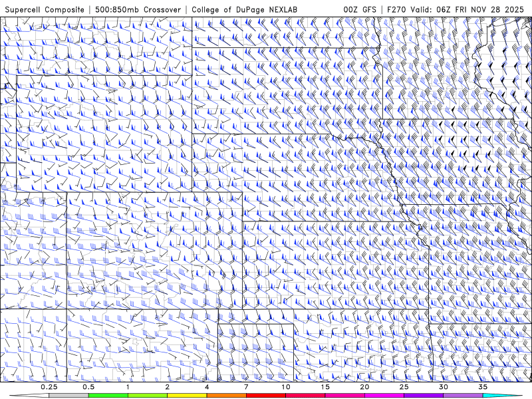Click the legend value 7
Image resolution: width=532 pixels, height=399 pixels.
pyautogui.click(x=246, y=387)
